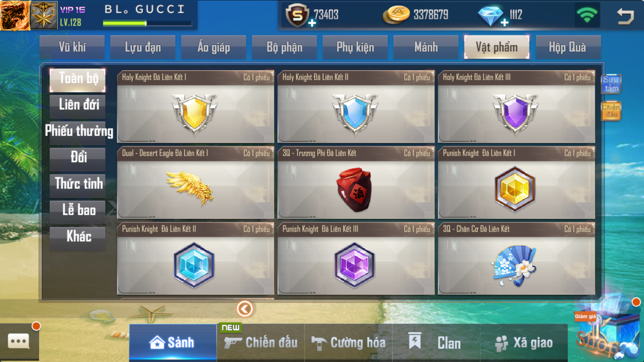Add more diamonds with the plus icon
Image resolution: width=644 pixels, height=362 pixels.
pyautogui.click(x=504, y=22)
